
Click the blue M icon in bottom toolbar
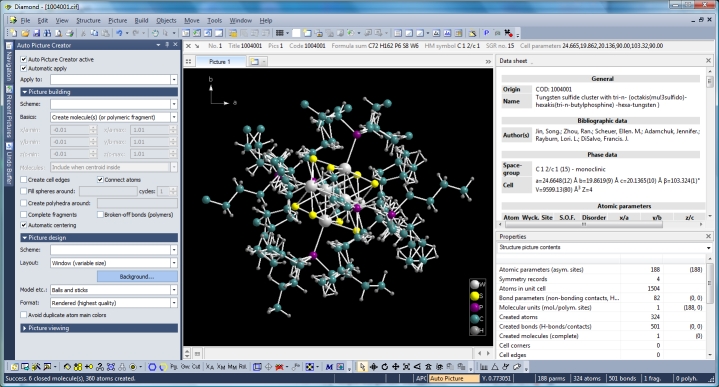329,367
